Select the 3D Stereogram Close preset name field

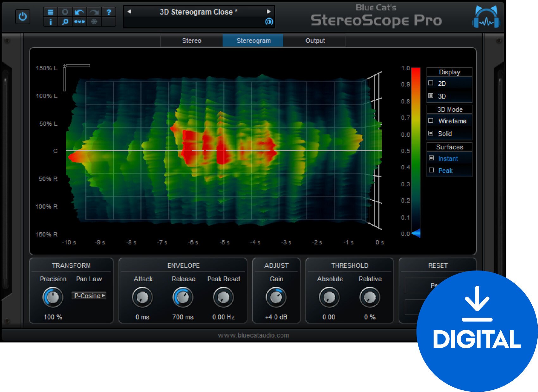[x=199, y=12]
